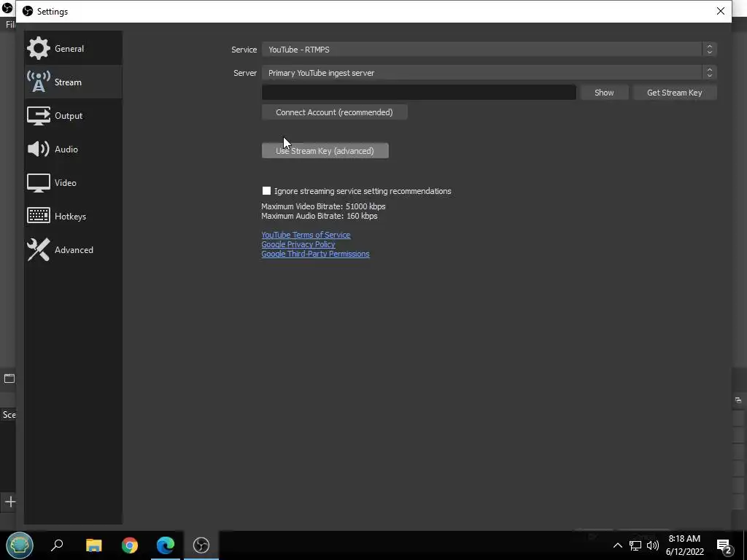Click the network tray icon
The height and width of the screenshot is (560, 747).
pyautogui.click(x=635, y=545)
